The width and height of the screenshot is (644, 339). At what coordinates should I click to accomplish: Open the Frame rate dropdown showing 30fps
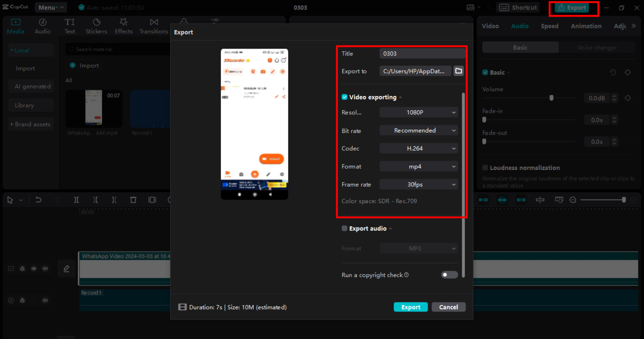tap(419, 185)
